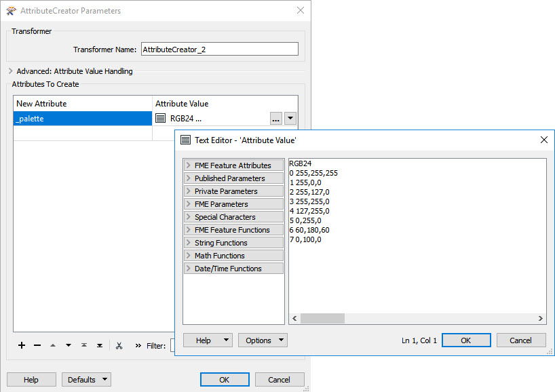Click the line '5 0,255,0' in editor
The image size is (555, 392).
point(305,221)
